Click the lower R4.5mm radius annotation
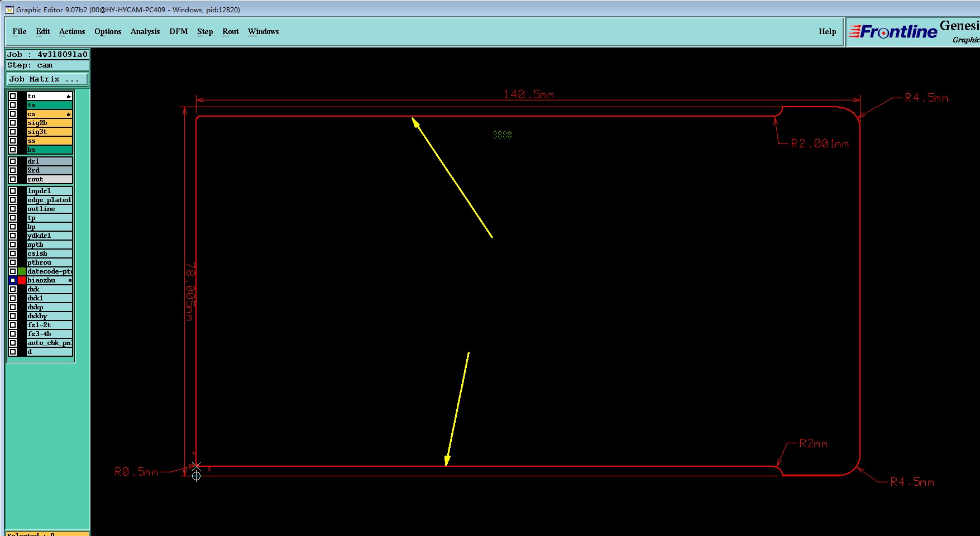Viewport: 980px width, 536px height. [912, 481]
